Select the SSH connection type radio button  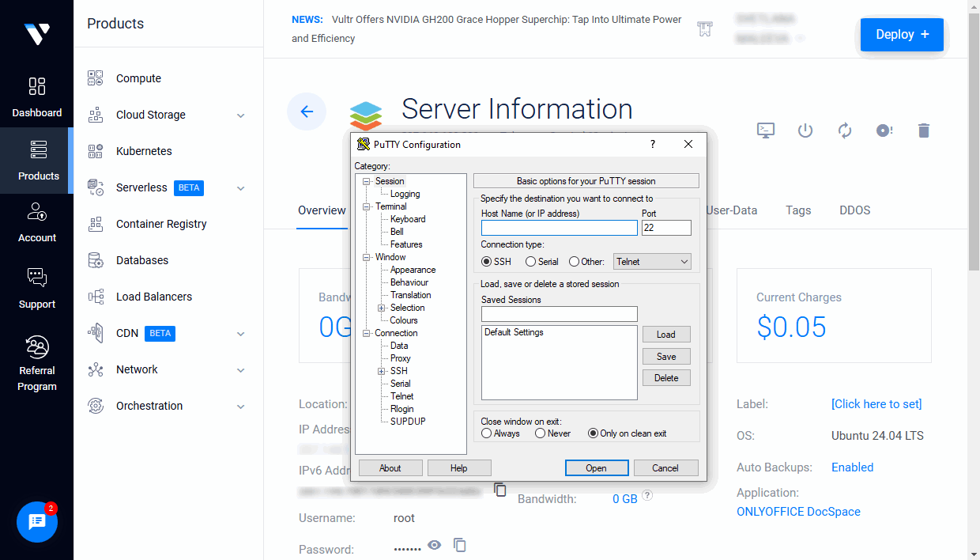point(487,261)
